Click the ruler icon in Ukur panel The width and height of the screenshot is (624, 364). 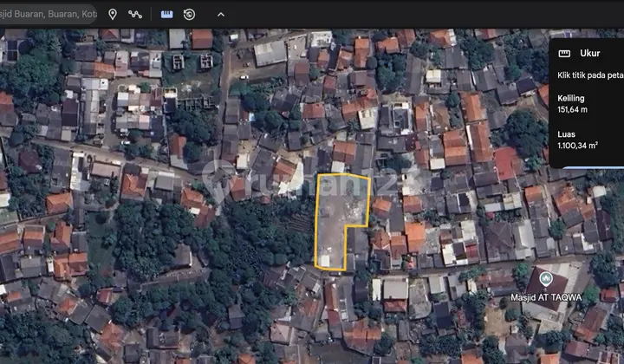[x=564, y=52]
